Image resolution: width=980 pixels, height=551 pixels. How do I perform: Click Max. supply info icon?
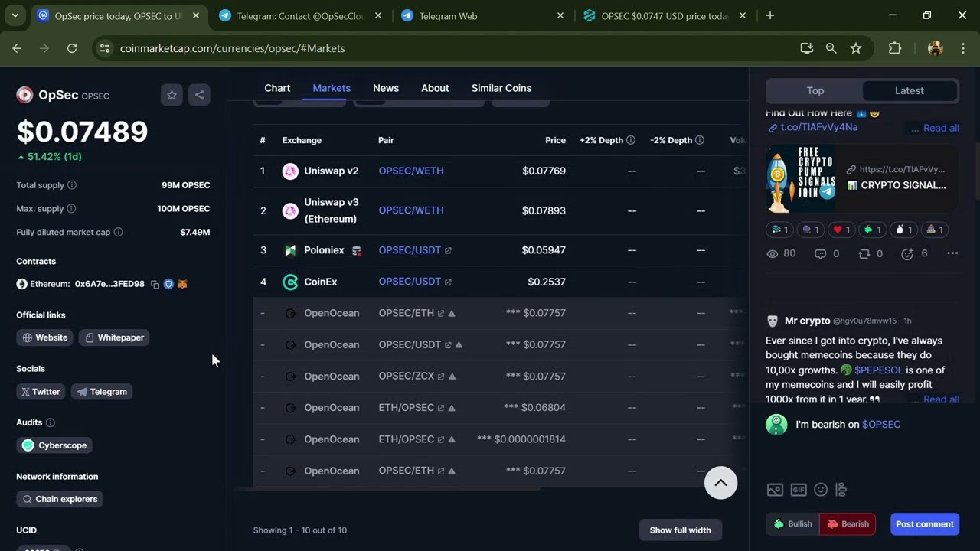coord(71,208)
